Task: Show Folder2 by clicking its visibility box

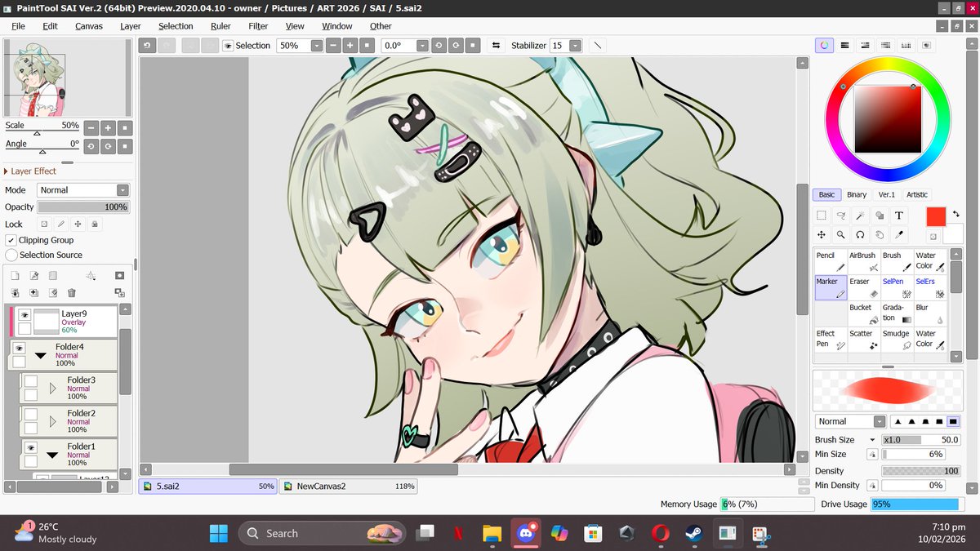Action: click(x=30, y=415)
